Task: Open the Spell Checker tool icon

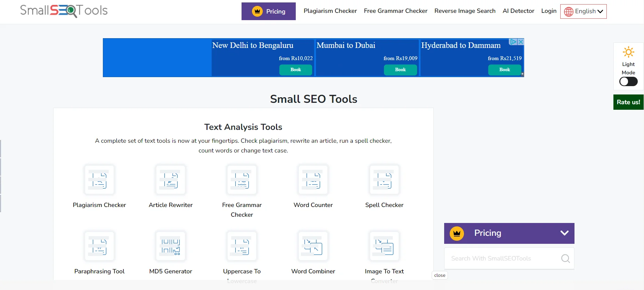Action: (x=384, y=180)
